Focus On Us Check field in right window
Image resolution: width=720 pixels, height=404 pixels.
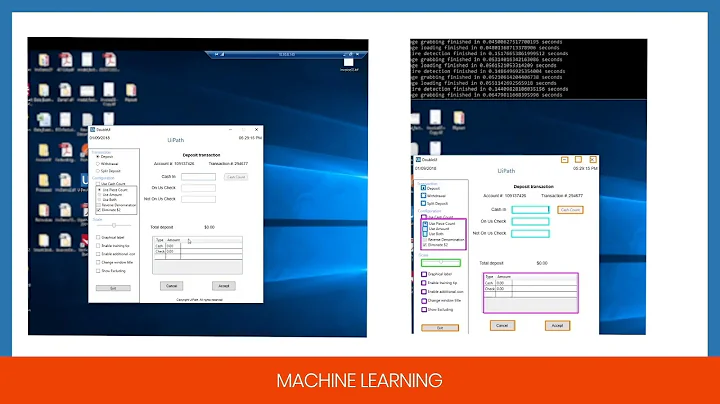530,221
